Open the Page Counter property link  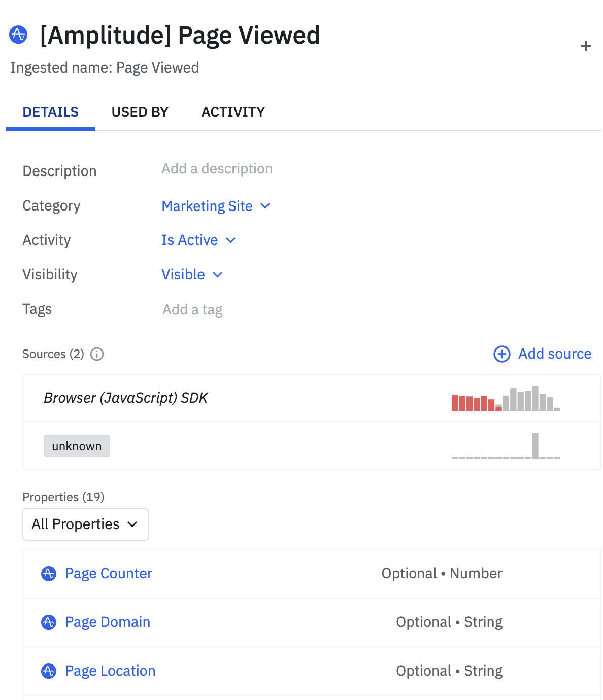(x=109, y=574)
